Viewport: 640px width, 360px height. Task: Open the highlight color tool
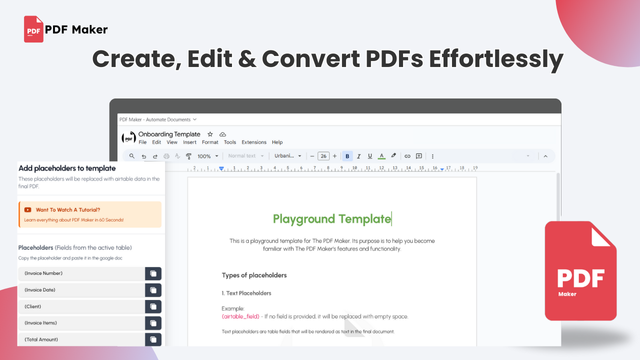(x=393, y=156)
